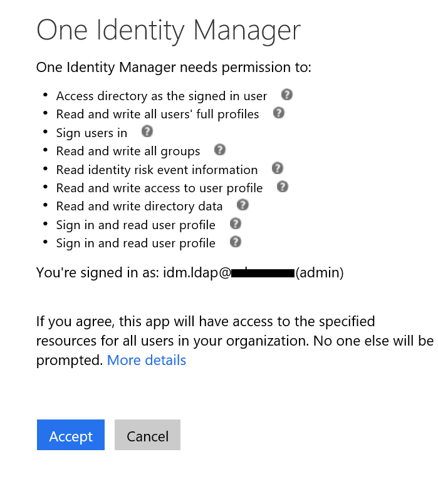Cancel the permission request

point(147,435)
